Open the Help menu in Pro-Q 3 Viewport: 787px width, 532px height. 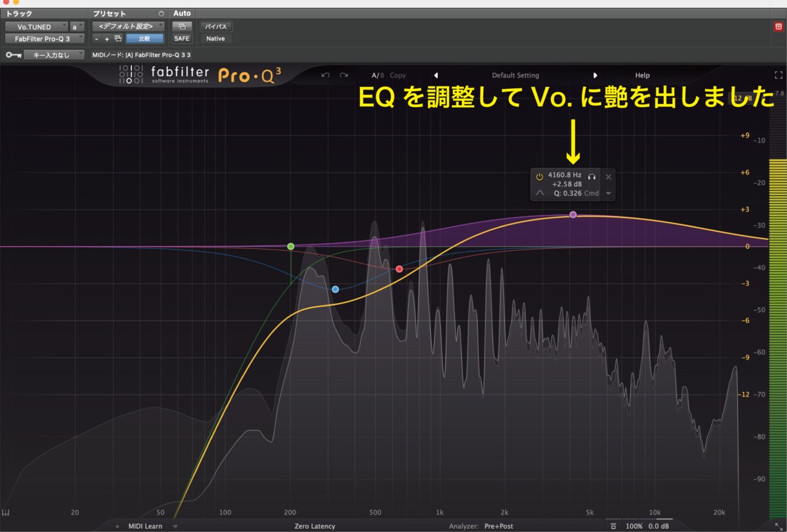(643, 75)
